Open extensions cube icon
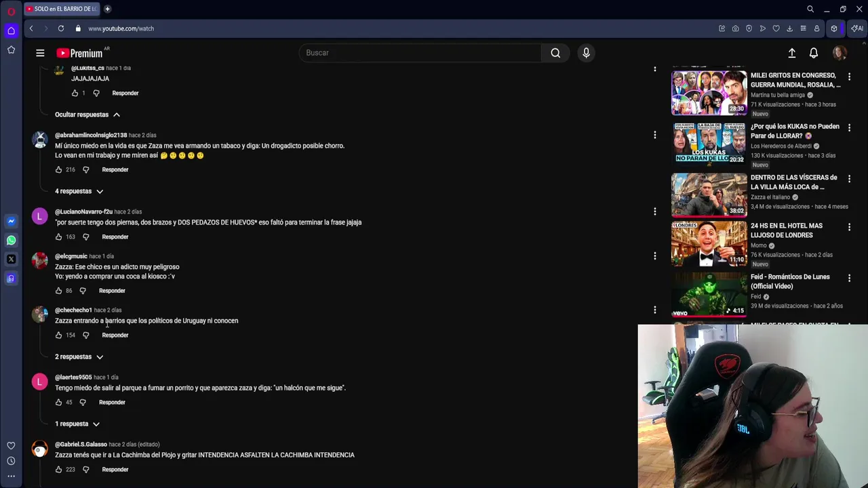868x488 pixels. coord(834,28)
